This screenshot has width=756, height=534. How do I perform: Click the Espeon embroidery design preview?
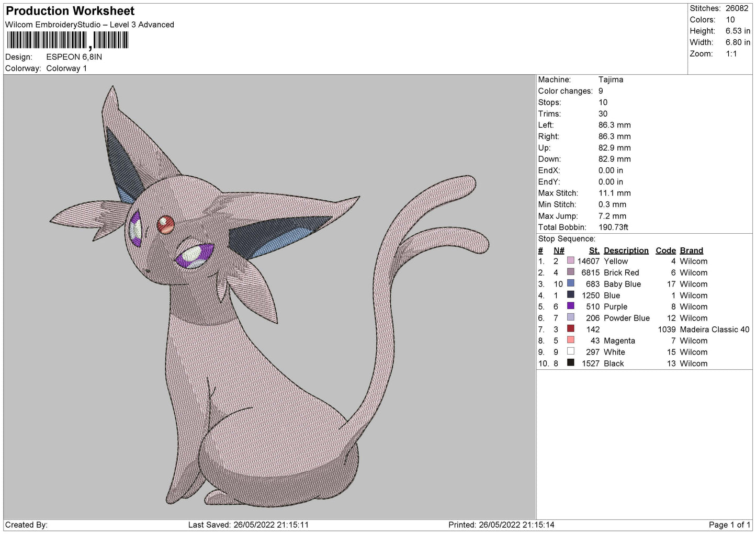[270, 297]
